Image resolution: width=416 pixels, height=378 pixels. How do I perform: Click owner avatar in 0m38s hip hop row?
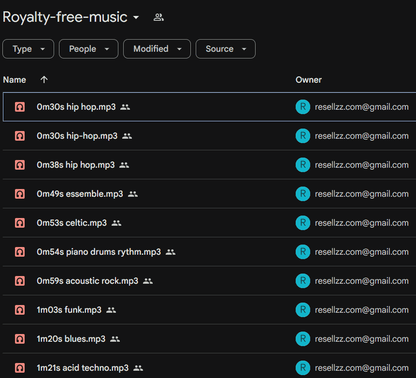(x=303, y=165)
